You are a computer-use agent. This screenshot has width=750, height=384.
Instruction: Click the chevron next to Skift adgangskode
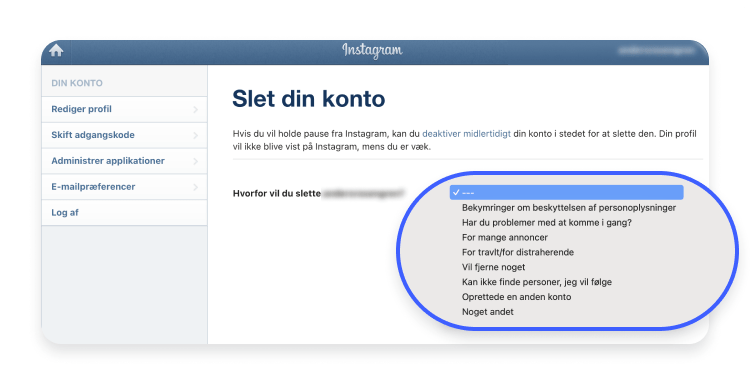[x=196, y=135]
